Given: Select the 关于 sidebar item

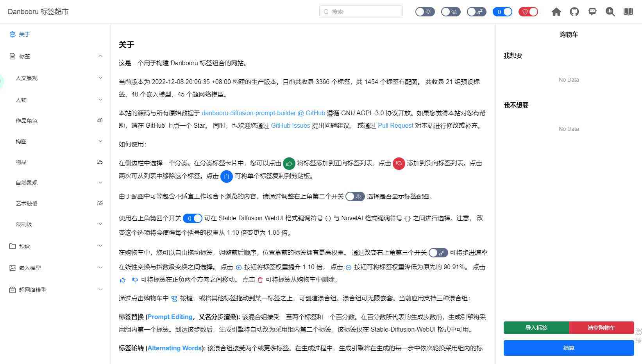Looking at the screenshot, I should click(55, 34).
